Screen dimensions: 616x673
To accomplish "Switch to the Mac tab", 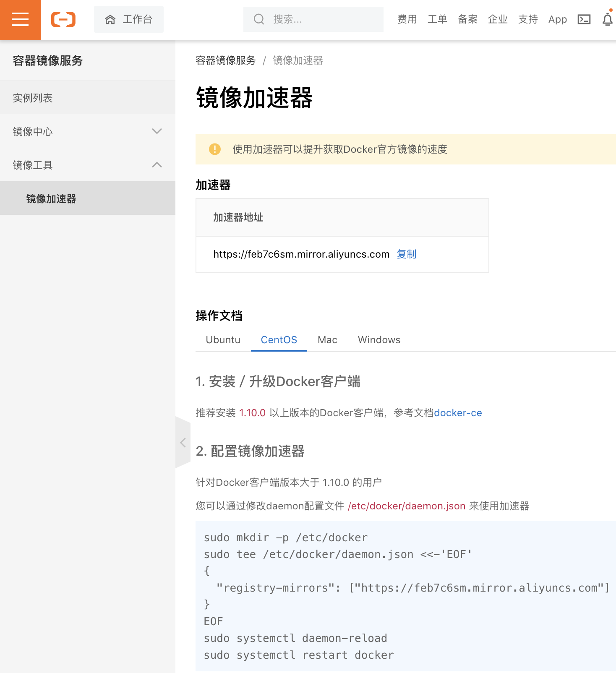I will tap(328, 340).
